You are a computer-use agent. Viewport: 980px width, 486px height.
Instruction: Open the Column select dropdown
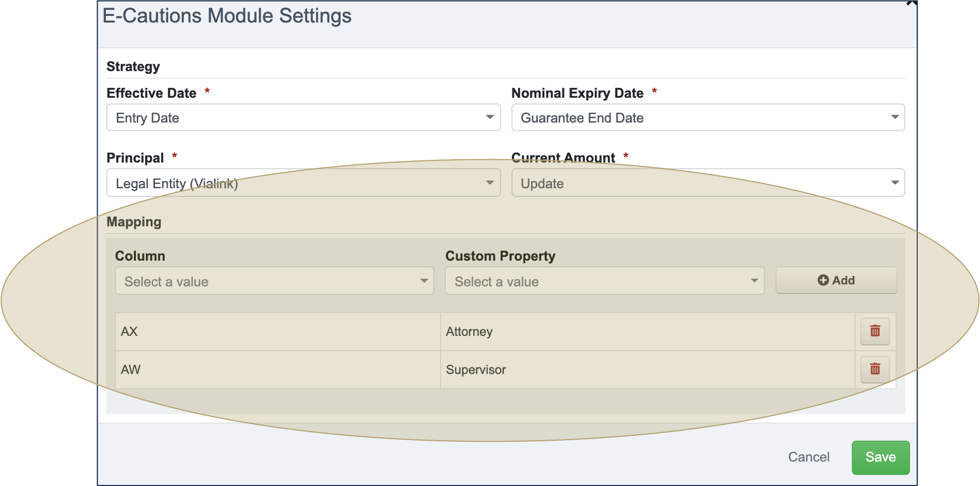click(x=274, y=281)
